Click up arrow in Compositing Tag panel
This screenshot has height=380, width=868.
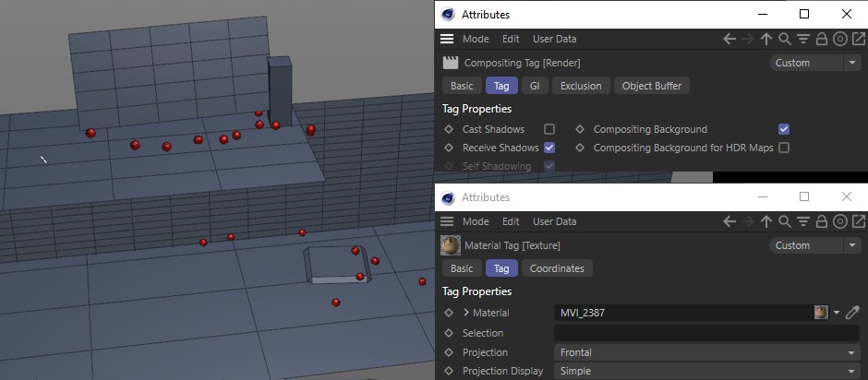point(766,40)
